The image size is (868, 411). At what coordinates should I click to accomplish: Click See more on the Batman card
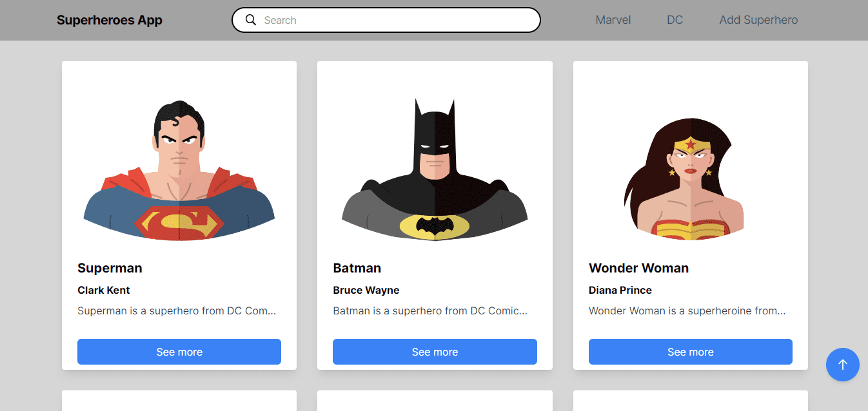pyautogui.click(x=434, y=352)
